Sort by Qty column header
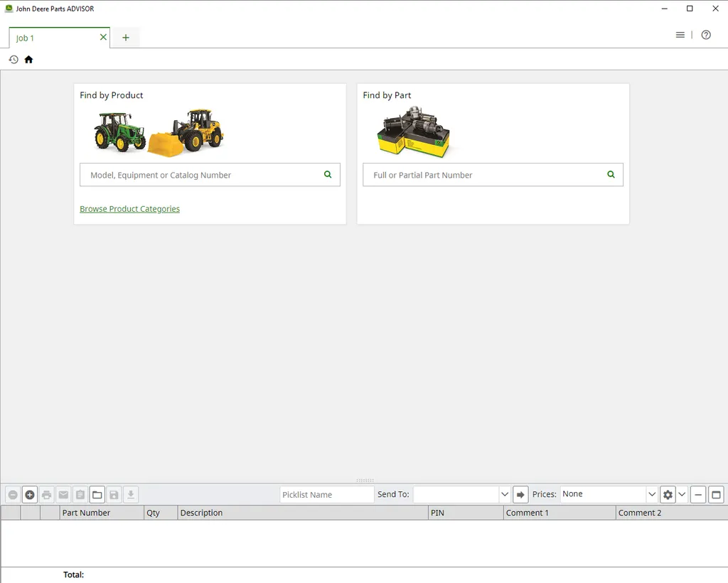 (x=161, y=513)
